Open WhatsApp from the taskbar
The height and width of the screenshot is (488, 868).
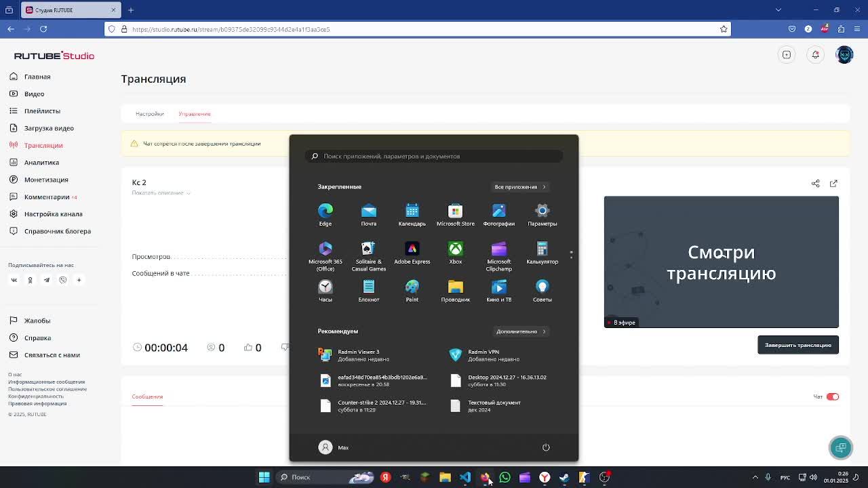[x=505, y=477]
